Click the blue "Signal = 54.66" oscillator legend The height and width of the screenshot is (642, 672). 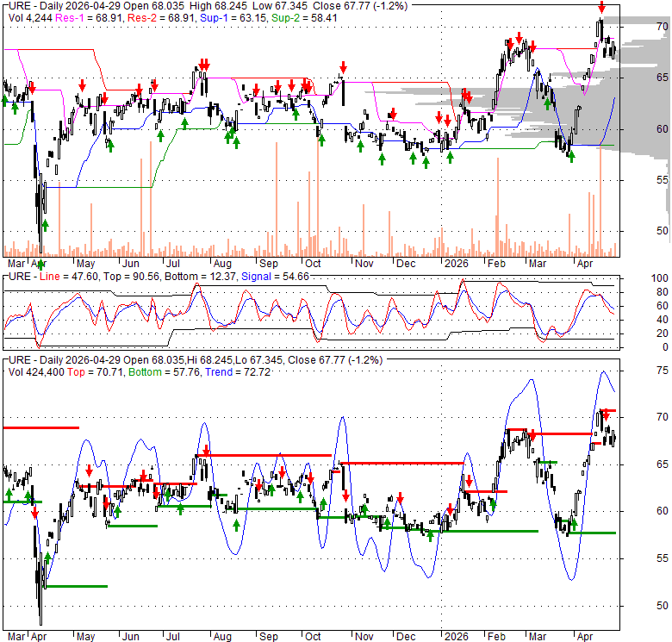click(x=275, y=277)
